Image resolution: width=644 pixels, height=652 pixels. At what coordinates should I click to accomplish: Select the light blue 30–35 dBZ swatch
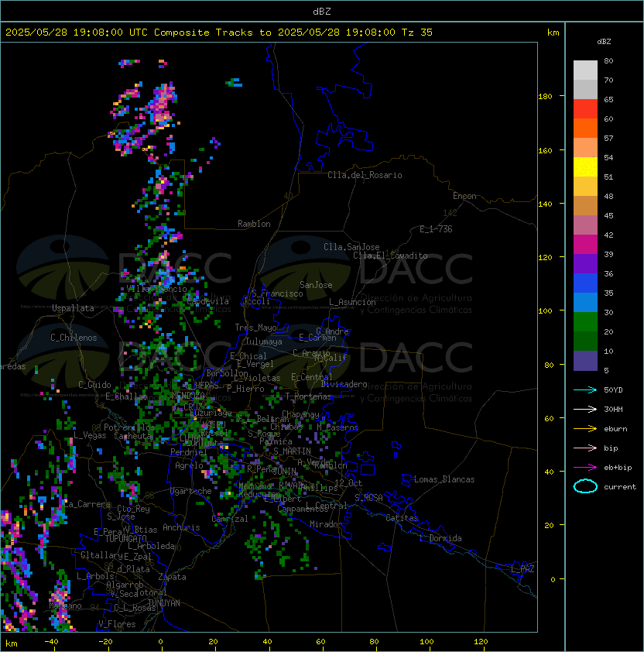[x=585, y=302]
